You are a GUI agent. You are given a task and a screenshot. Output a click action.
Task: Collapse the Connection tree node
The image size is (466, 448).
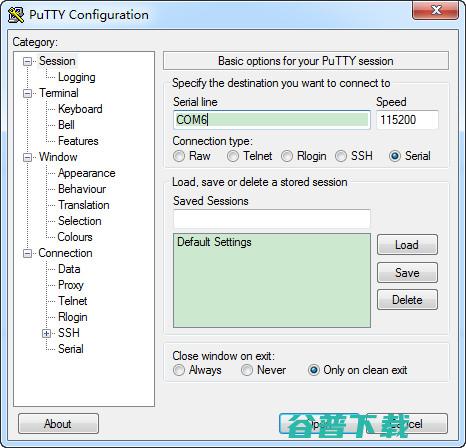(27, 253)
